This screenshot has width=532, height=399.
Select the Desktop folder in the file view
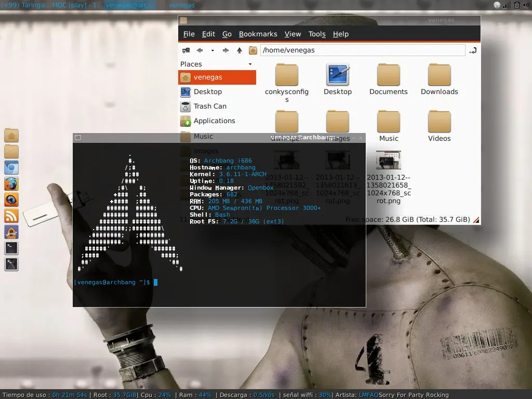[338, 79]
